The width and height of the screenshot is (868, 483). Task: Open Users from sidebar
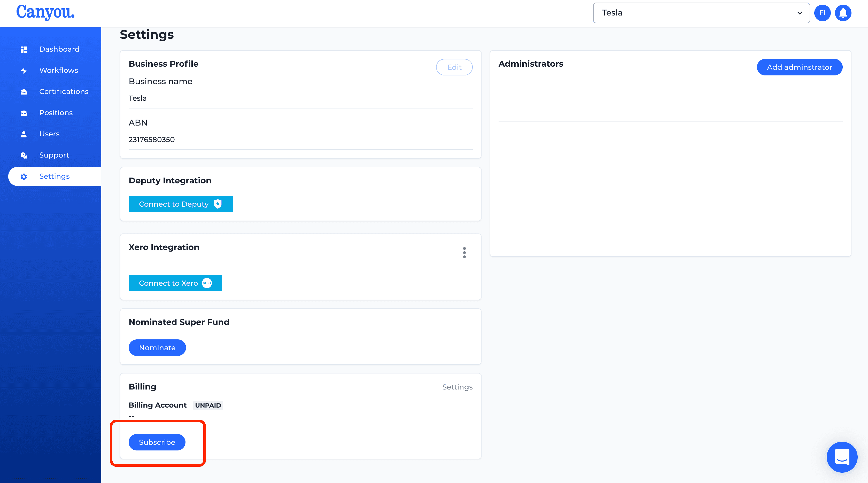(x=49, y=134)
